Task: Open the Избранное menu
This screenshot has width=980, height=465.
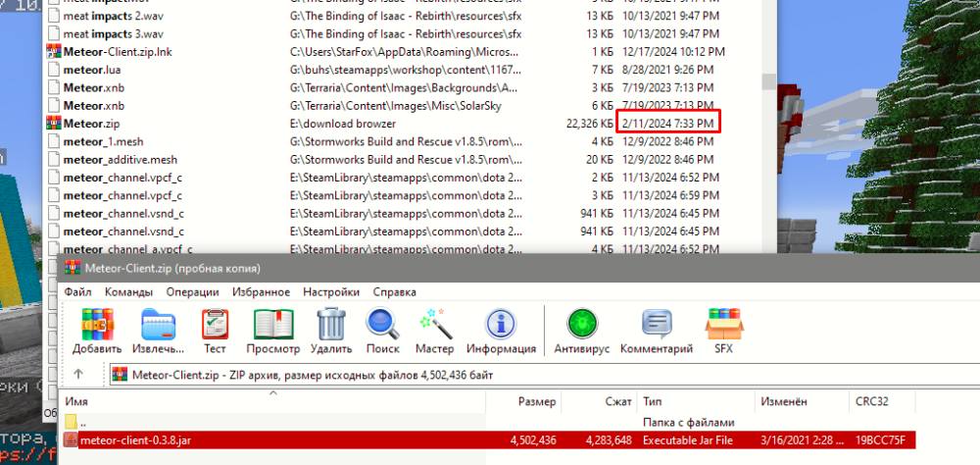Action: tap(262, 292)
